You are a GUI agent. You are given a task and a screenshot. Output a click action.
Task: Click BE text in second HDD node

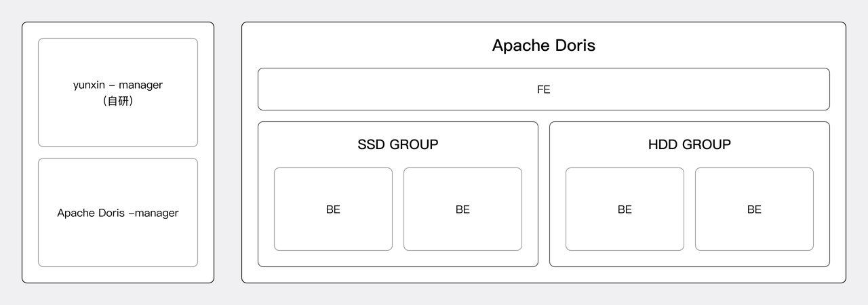(754, 209)
